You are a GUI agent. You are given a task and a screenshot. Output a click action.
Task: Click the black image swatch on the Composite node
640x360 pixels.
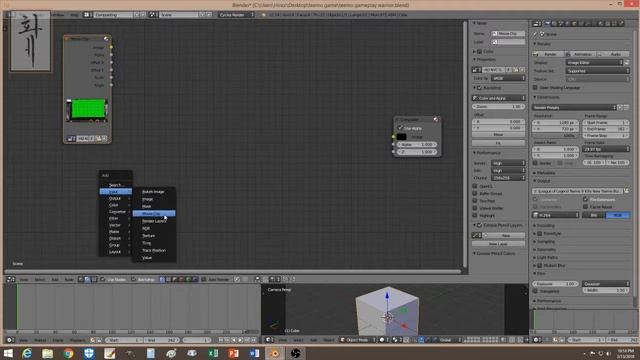(402, 137)
